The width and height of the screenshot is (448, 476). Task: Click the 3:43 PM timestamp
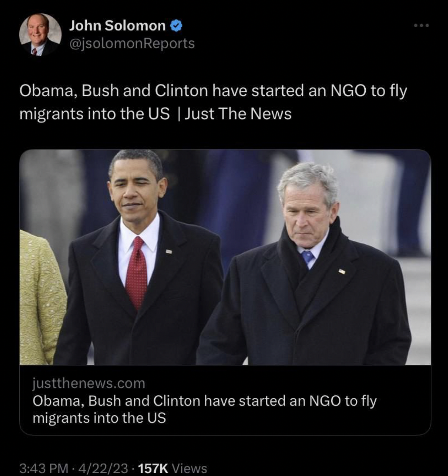pyautogui.click(x=43, y=468)
